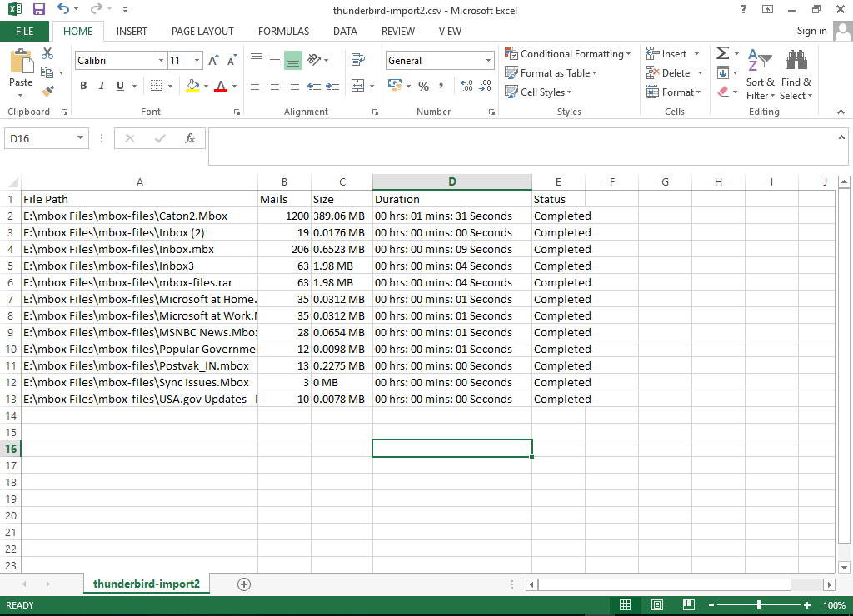Toggle left text alignment
The image size is (853, 616).
[257, 86]
